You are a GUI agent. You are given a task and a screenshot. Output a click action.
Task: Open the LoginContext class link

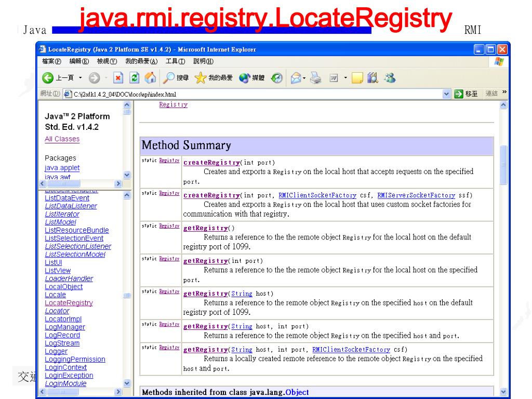click(x=66, y=367)
